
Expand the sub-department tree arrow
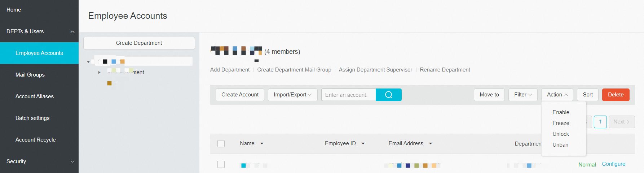pos(100,73)
